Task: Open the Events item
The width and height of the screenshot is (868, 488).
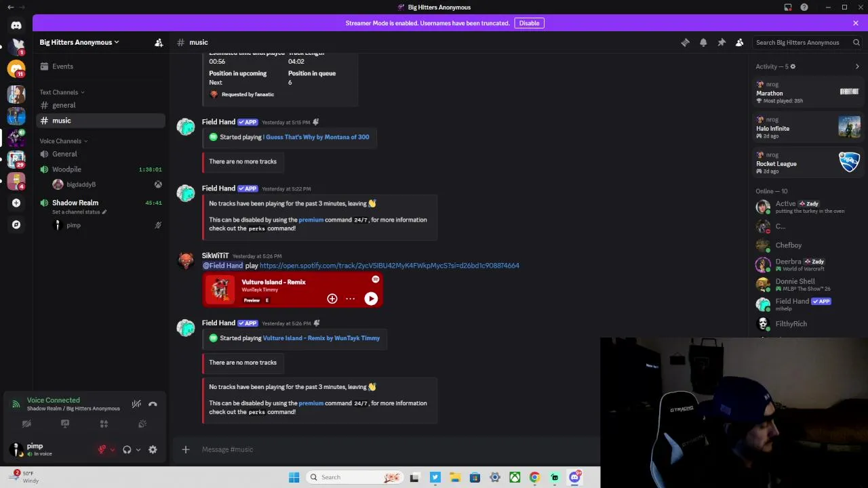Action: pyautogui.click(x=100, y=66)
